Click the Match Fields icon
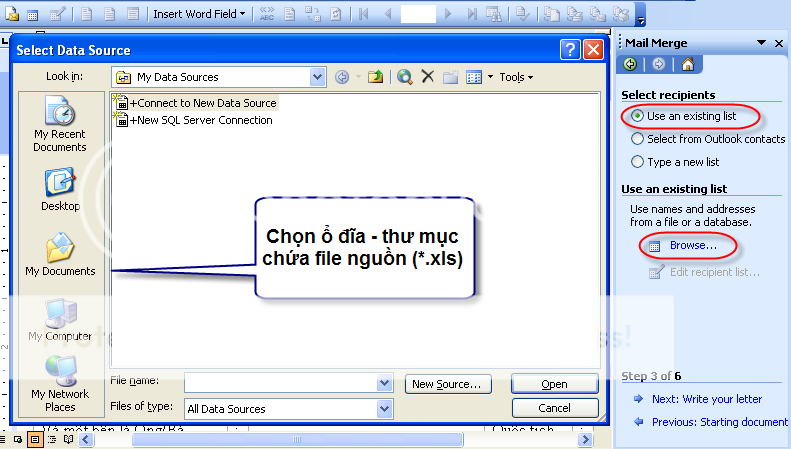Image resolution: width=791 pixels, height=449 pixels. 313,14
